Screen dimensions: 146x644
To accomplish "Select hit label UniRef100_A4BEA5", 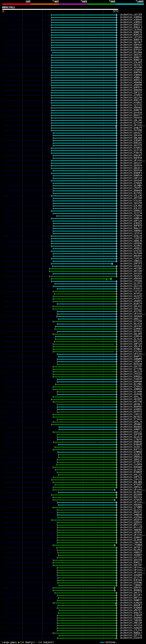I will tap(131, 515).
